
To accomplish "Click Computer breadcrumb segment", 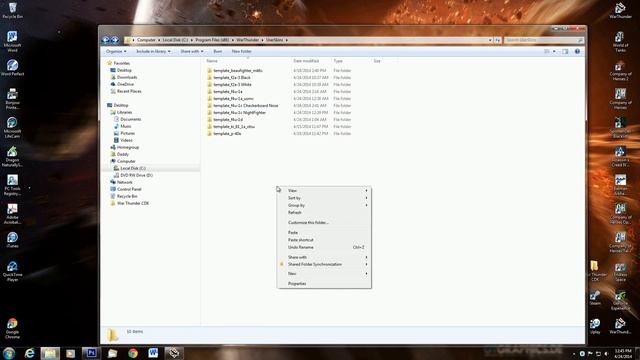I will [146, 40].
